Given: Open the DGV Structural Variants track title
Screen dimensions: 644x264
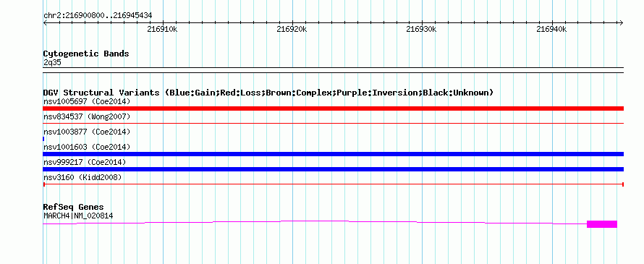Looking at the screenshot, I should [268, 93].
